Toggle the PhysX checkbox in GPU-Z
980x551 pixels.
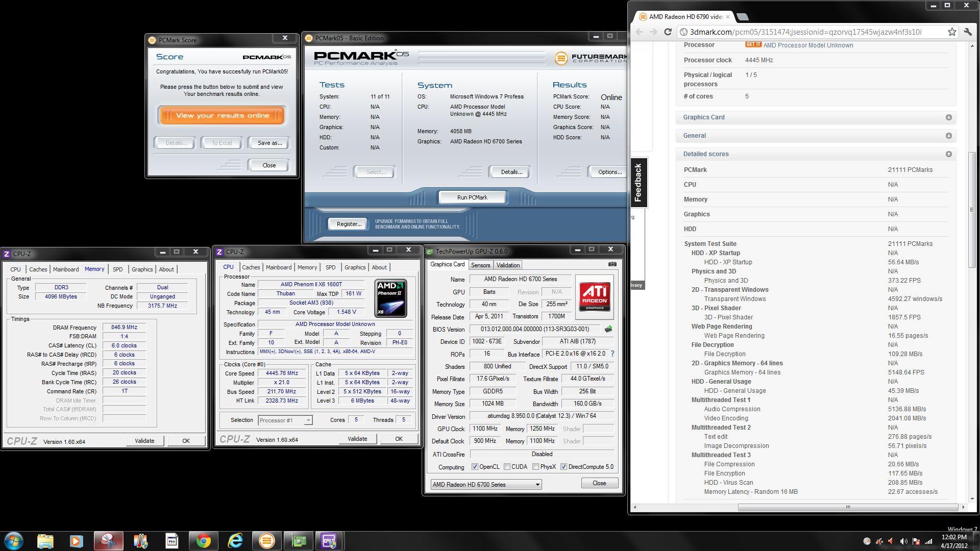point(535,467)
